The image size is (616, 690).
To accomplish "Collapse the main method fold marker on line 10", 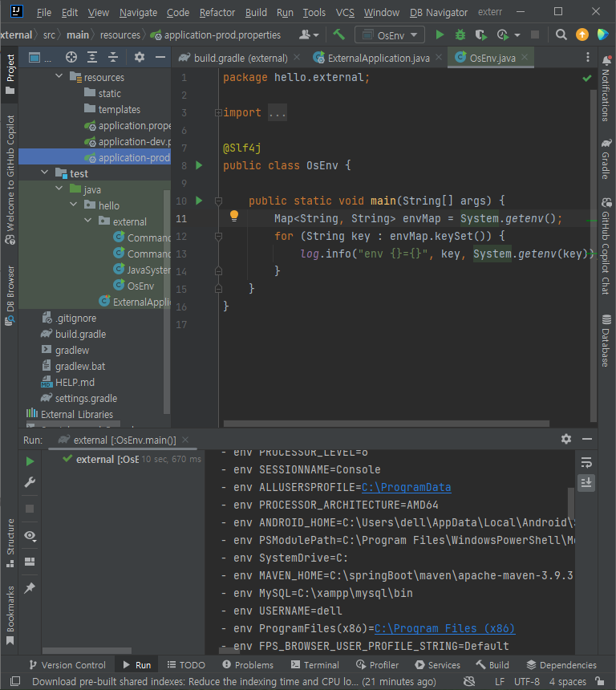I will point(218,201).
